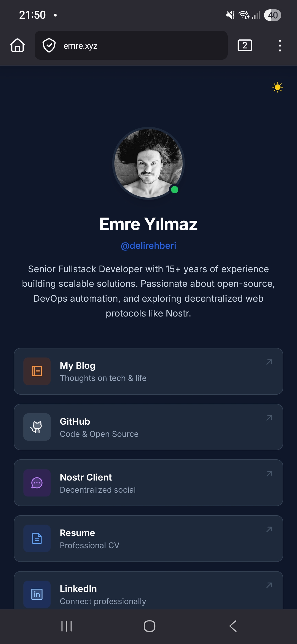Tap the orange My Blog icon

click(x=37, y=371)
